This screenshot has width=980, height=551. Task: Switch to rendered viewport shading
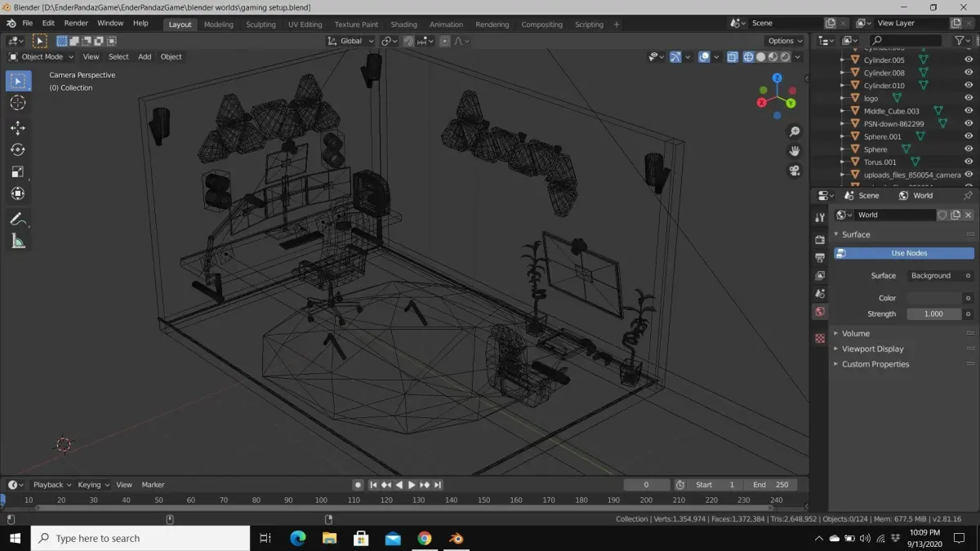785,57
